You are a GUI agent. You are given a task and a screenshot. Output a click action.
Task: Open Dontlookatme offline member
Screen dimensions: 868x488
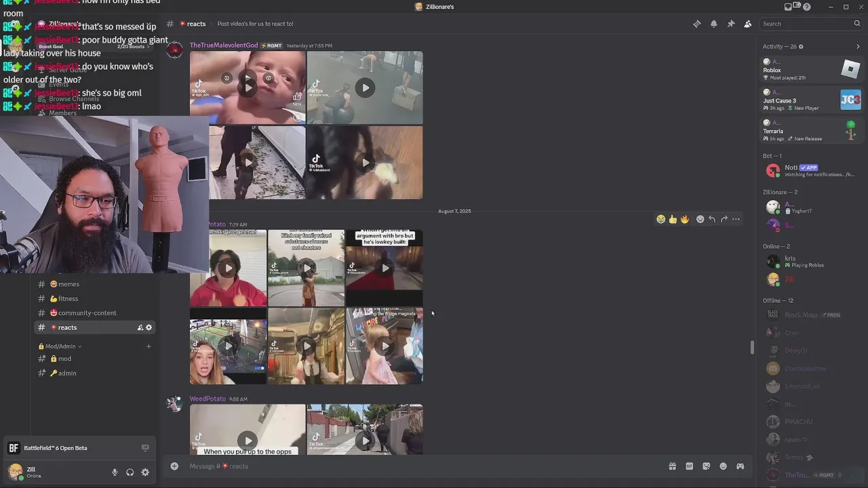[x=812, y=369]
